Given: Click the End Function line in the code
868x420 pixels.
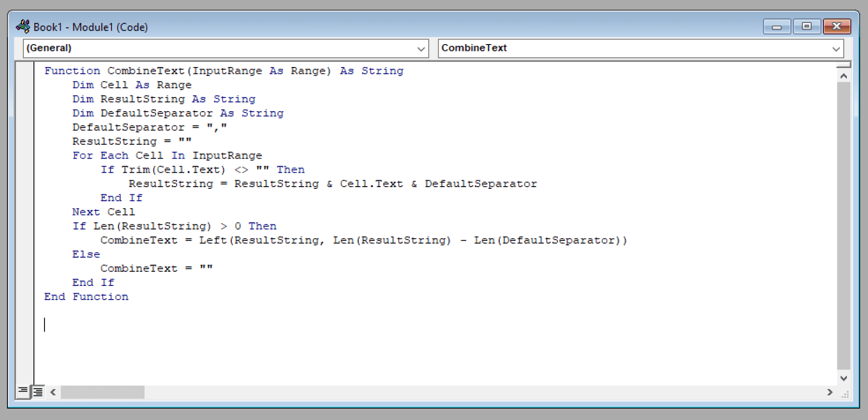Looking at the screenshot, I should tap(86, 296).
